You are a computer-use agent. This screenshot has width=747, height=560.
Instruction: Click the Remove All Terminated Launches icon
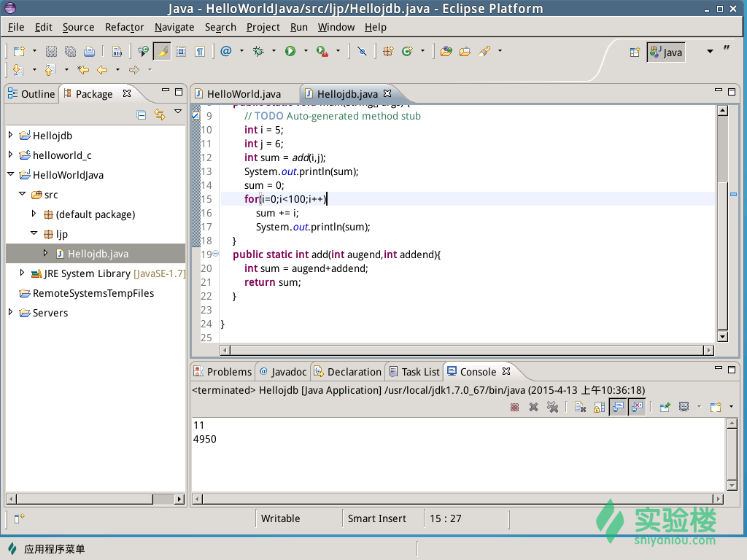tap(553, 407)
